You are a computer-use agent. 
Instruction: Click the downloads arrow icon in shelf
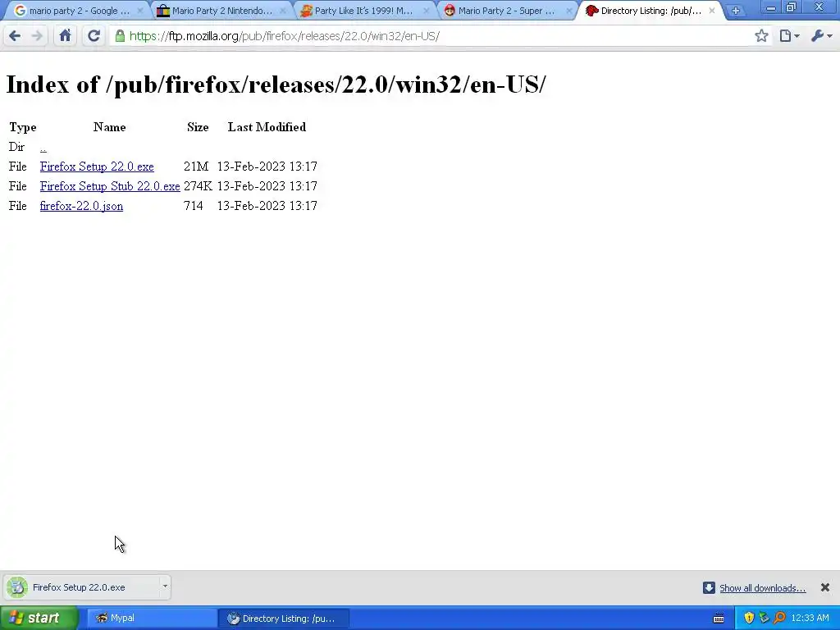709,587
